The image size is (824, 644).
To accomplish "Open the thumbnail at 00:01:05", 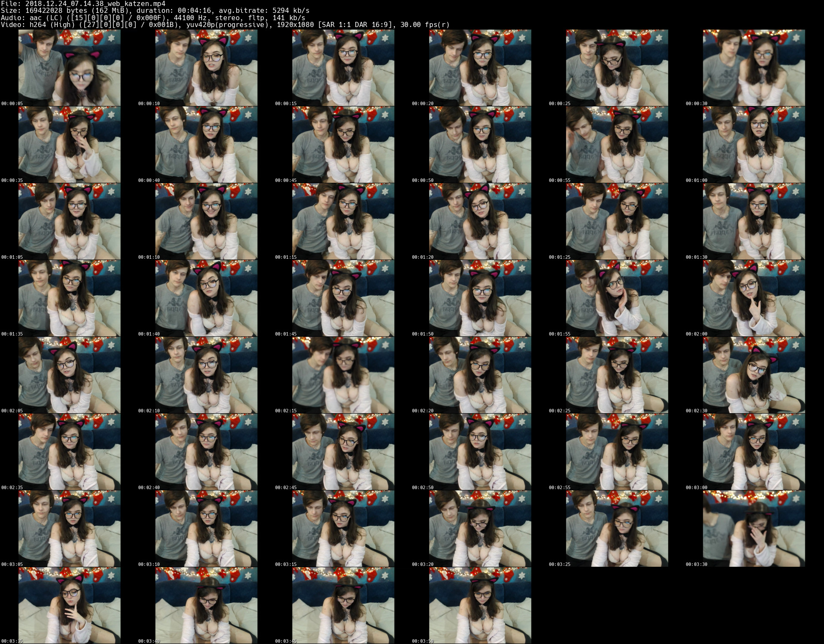I will click(69, 221).
